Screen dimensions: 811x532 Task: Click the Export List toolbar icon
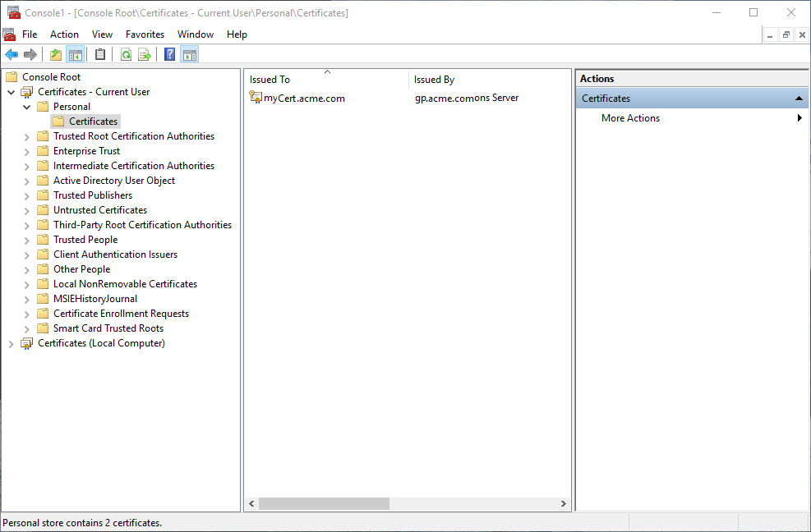[145, 55]
